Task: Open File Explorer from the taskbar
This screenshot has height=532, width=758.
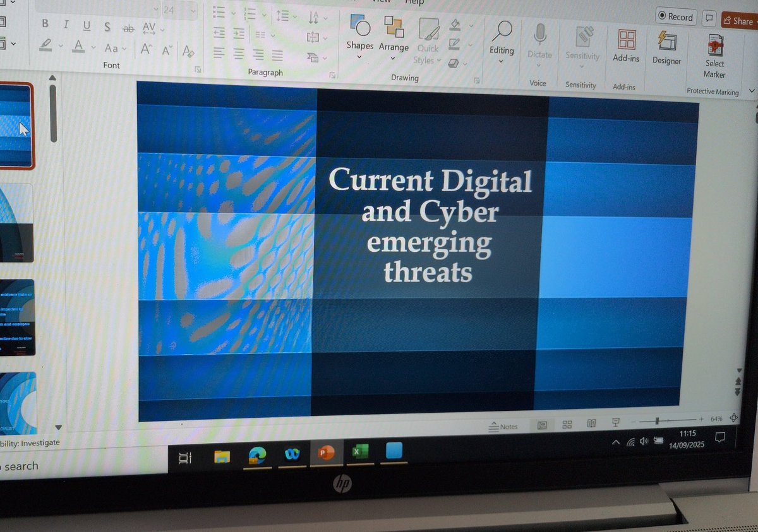Action: (222, 457)
